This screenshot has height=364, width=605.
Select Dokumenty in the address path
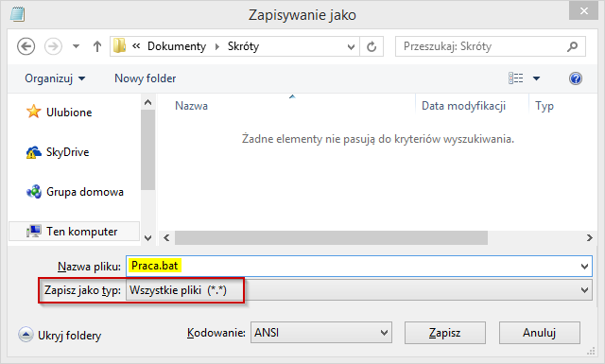[x=177, y=46]
